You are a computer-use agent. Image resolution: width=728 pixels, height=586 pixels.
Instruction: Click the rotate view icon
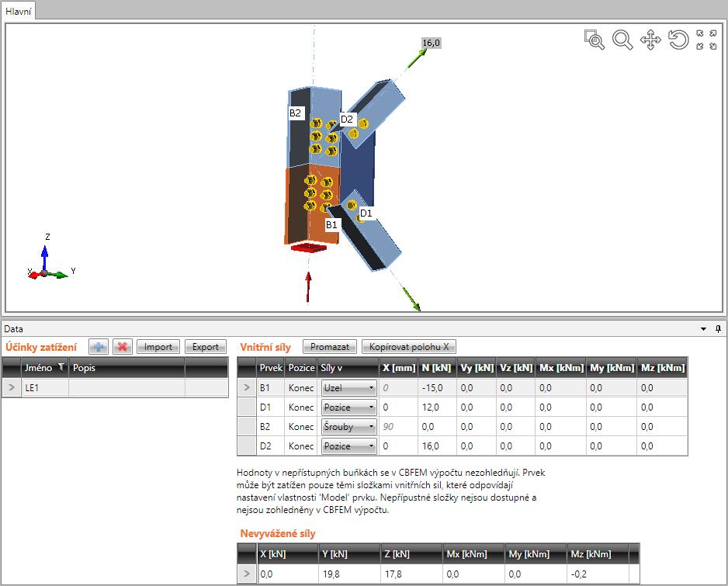coord(678,40)
